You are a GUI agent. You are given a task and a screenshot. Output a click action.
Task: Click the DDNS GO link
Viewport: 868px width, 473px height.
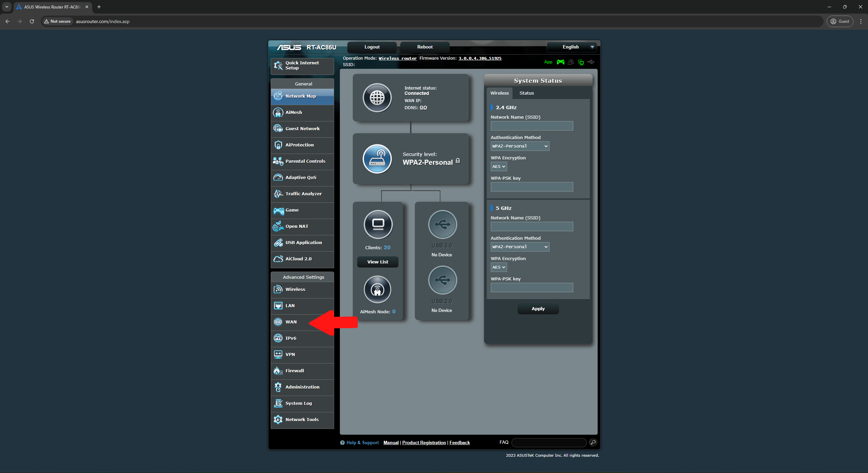pyautogui.click(x=423, y=107)
